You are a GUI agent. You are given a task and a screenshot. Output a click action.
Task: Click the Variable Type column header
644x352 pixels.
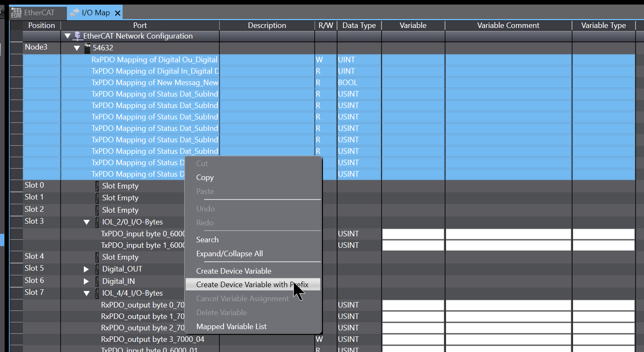[604, 25]
